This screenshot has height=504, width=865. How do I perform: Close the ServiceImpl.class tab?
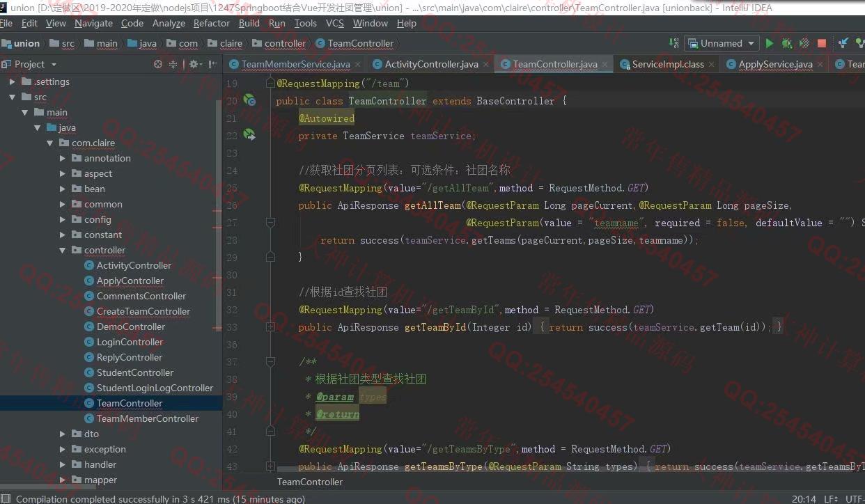712,65
